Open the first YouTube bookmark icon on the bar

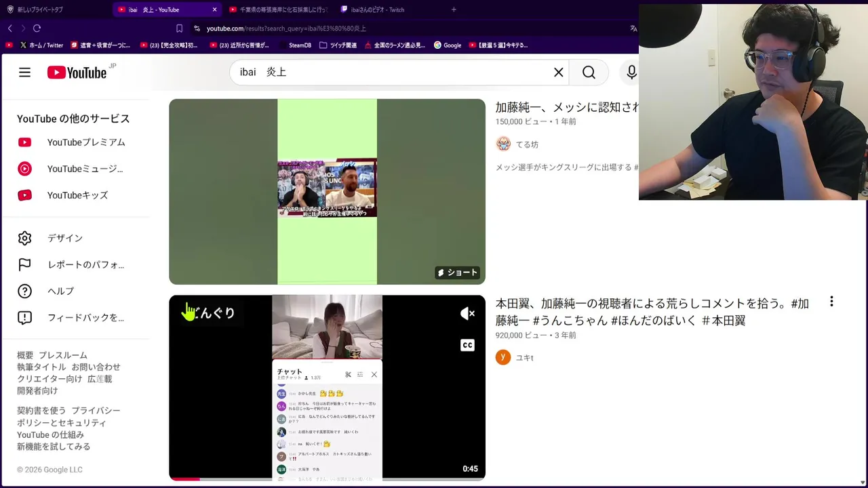click(9, 45)
